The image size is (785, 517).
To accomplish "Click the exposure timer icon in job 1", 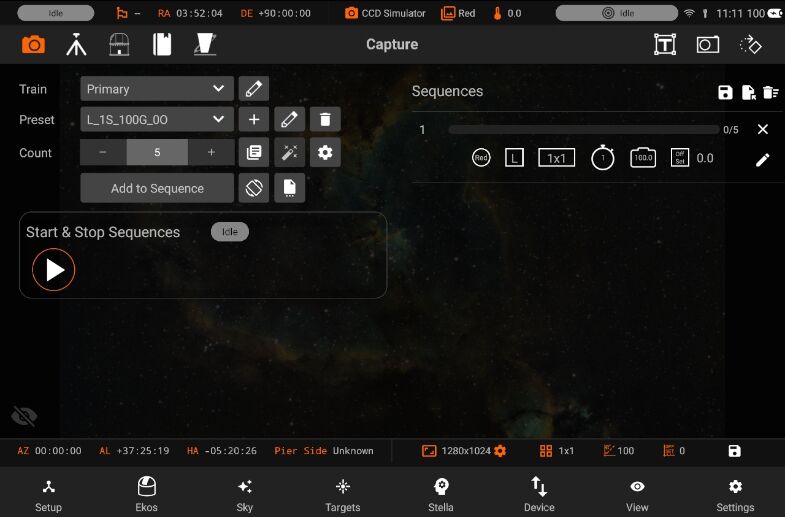I will (603, 158).
